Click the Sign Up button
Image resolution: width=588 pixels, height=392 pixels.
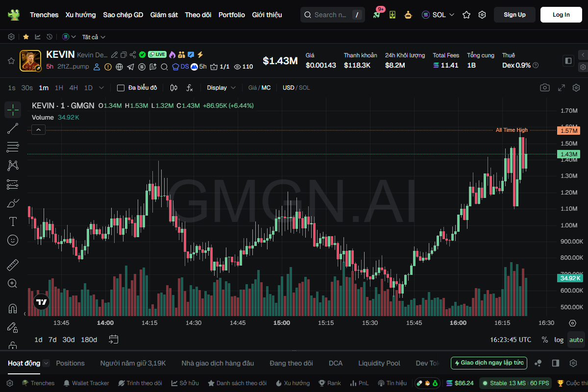click(514, 15)
